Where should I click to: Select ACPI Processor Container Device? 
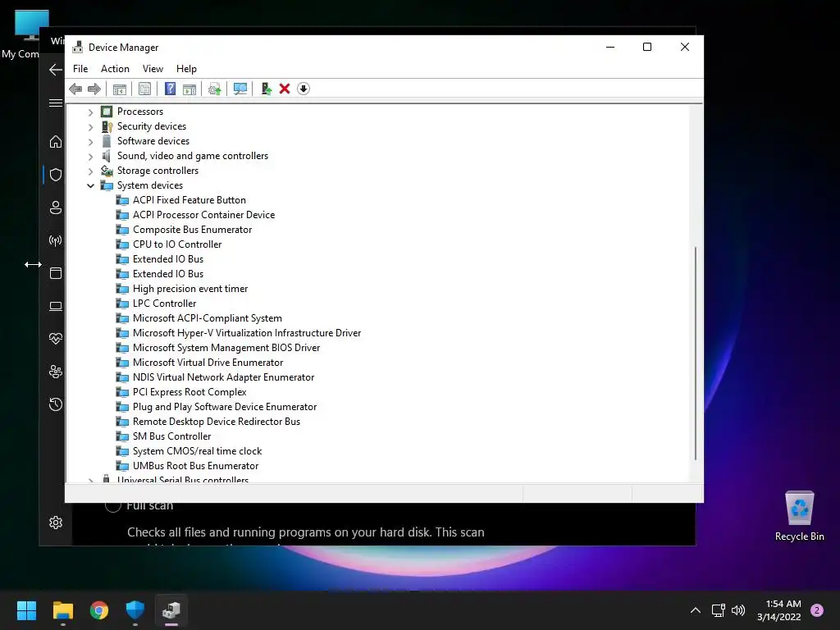pos(203,215)
